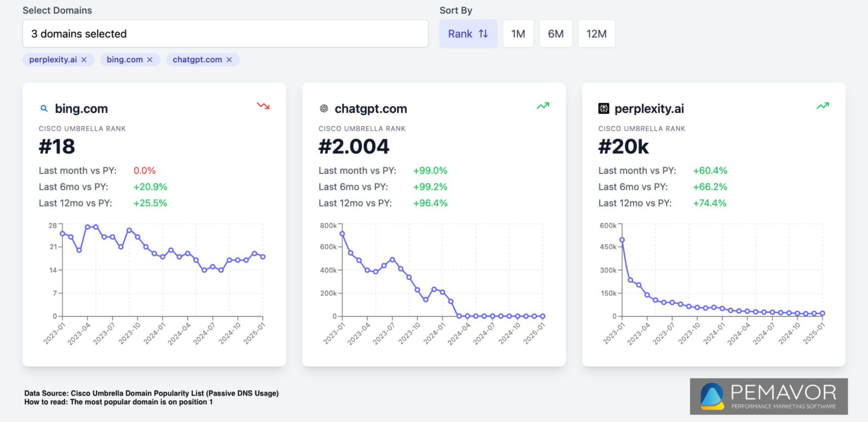868x422 pixels.
Task: Click perplexity.ai's +66.2% six-month value
Action: (710, 187)
